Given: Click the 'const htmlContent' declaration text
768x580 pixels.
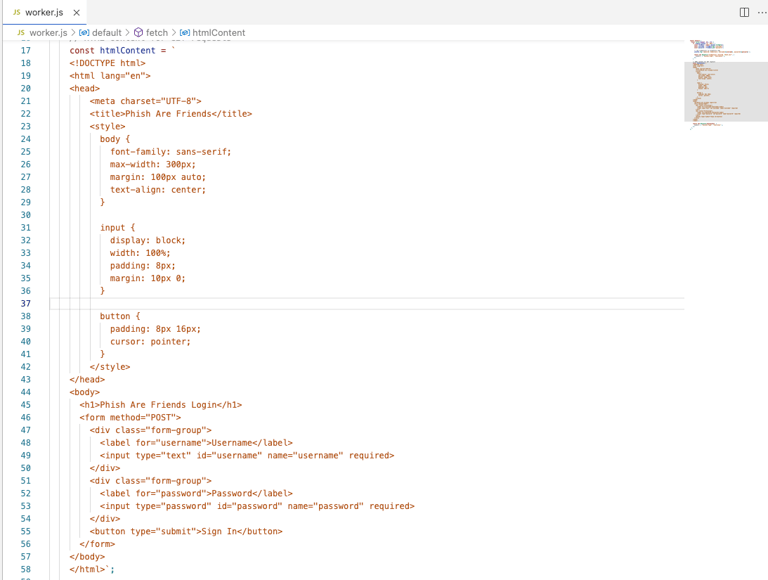Looking at the screenshot, I should [x=112, y=50].
